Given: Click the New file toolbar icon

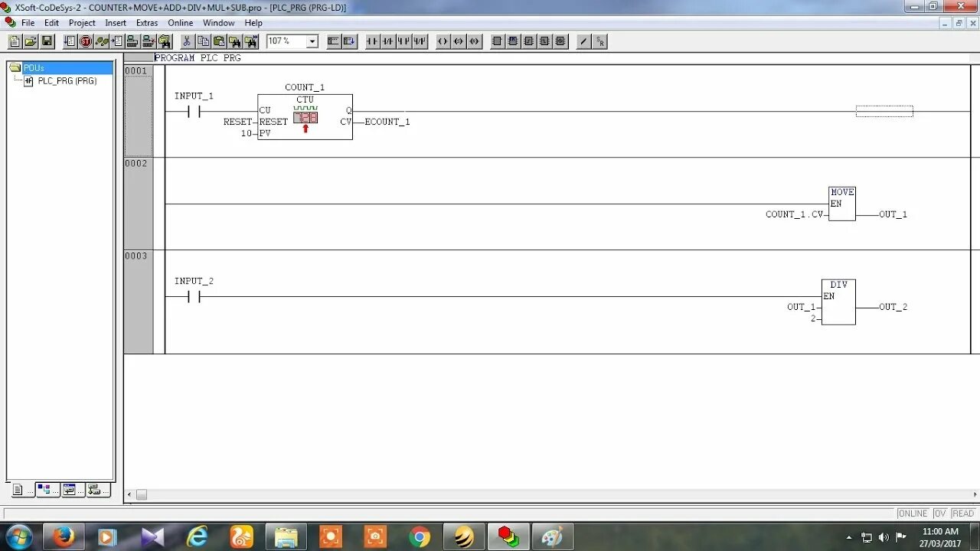Looking at the screenshot, I should pos(15,41).
